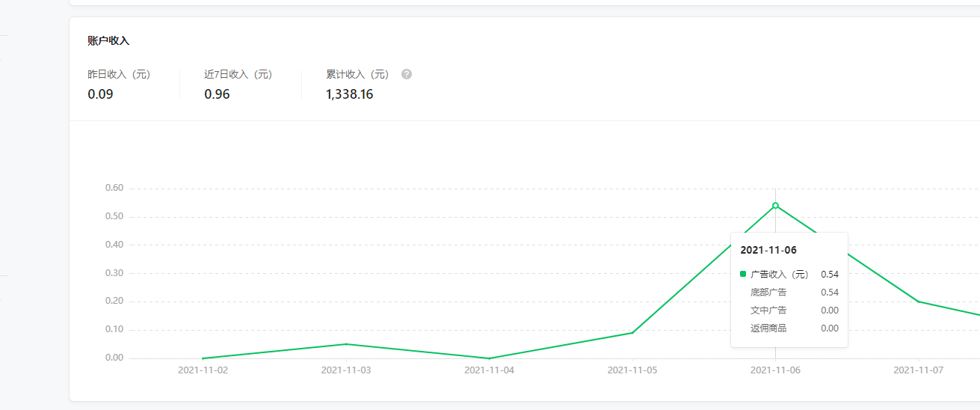Click the 近7日收入（元） label
980x410 pixels.
238,75
